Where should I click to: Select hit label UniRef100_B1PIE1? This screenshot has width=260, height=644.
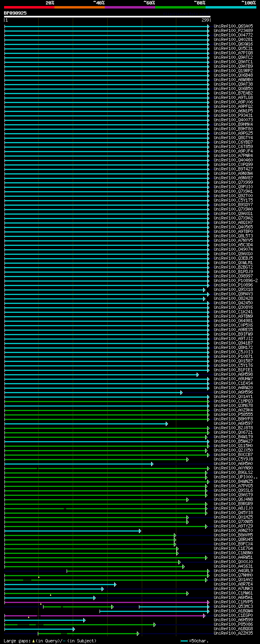tap(233, 370)
